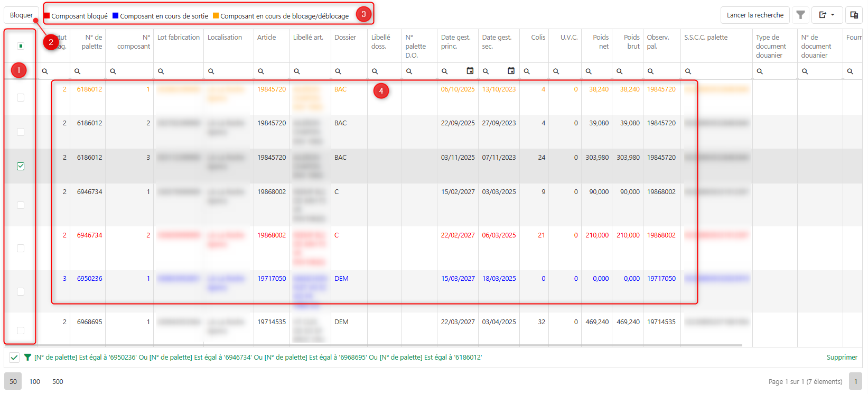Click the funnel filter icon in the toolbar
This screenshot has height=394, width=868.
coord(800,15)
